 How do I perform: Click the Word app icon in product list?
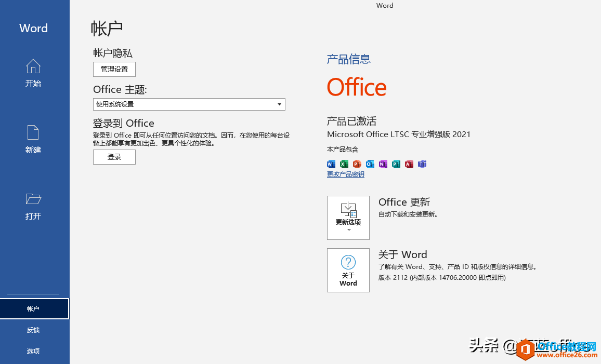tap(331, 164)
